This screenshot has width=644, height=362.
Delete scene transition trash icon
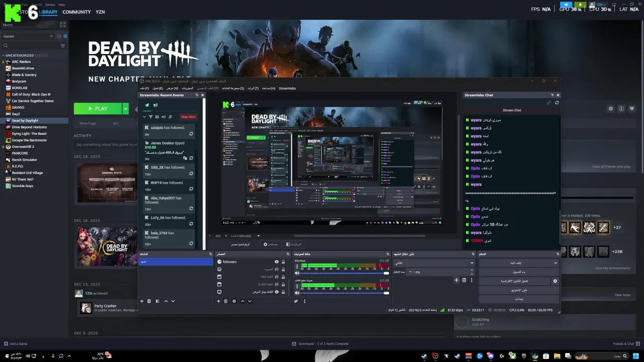tap(464, 280)
